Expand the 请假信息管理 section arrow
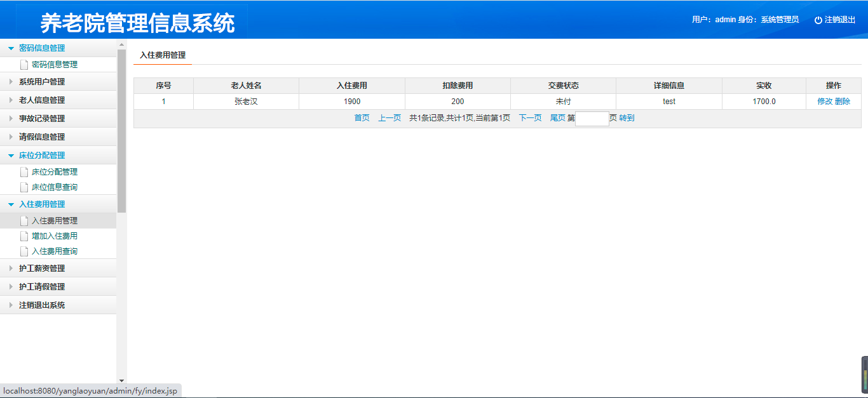868x398 pixels. [11, 137]
